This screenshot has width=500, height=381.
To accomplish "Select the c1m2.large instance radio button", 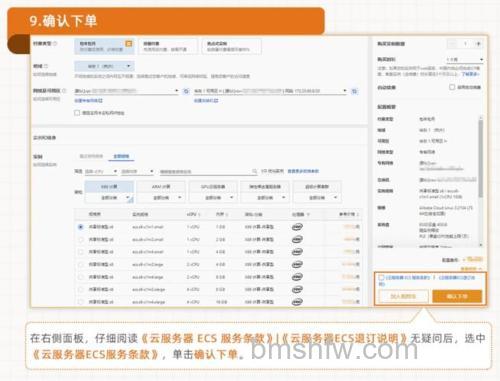I will (81, 264).
